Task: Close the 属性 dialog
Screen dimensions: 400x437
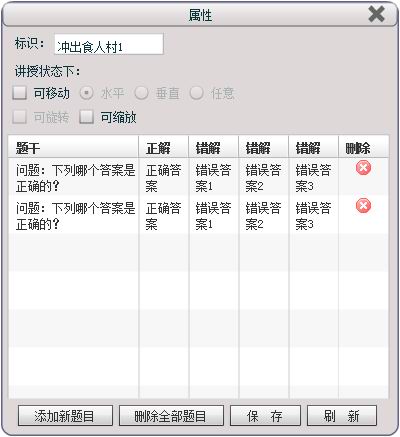Action: [x=377, y=14]
